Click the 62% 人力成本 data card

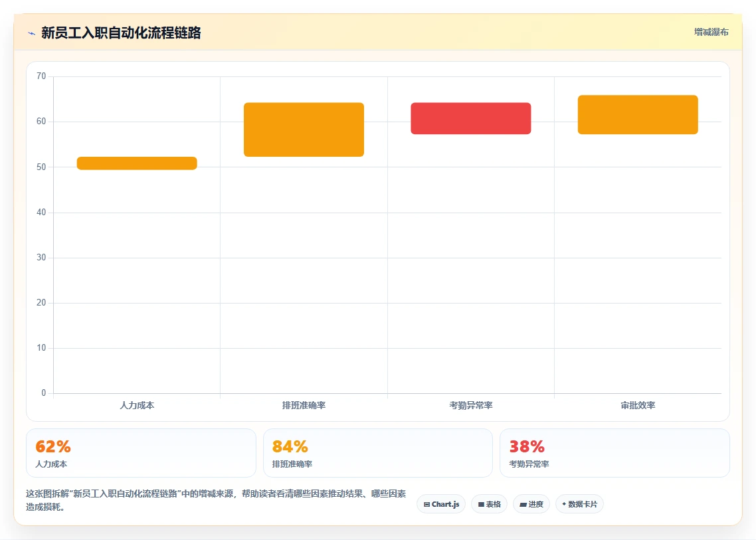click(x=141, y=453)
